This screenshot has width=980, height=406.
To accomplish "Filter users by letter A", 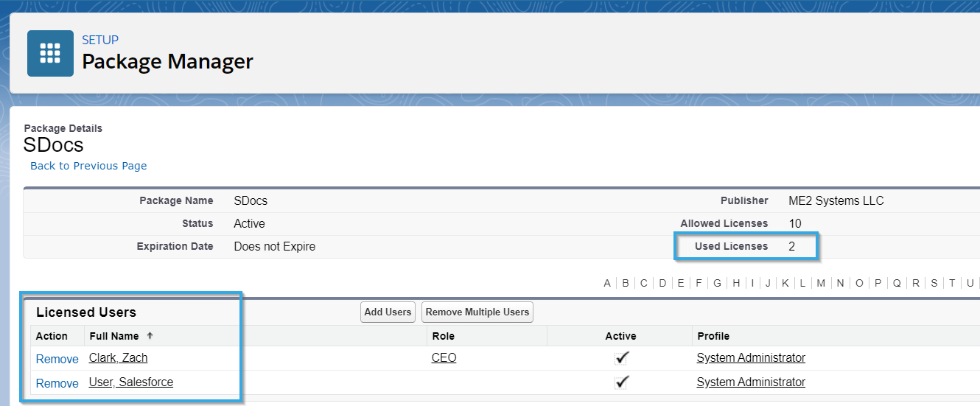I will [x=607, y=283].
